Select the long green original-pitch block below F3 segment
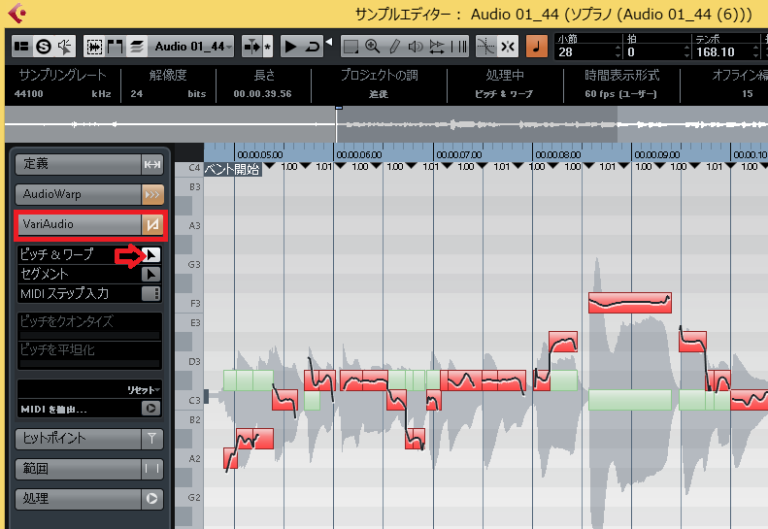768x529 pixels. (630, 400)
